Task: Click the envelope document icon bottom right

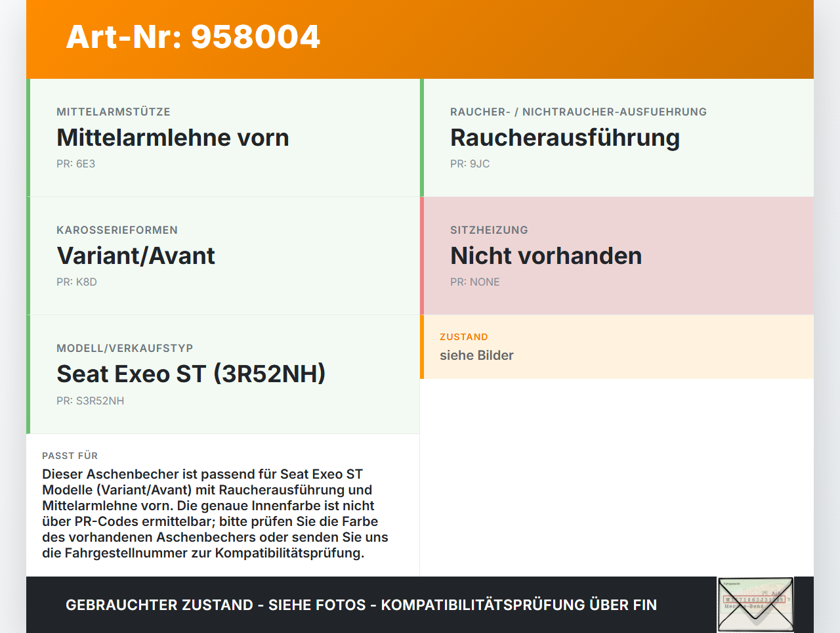Action: [x=755, y=604]
